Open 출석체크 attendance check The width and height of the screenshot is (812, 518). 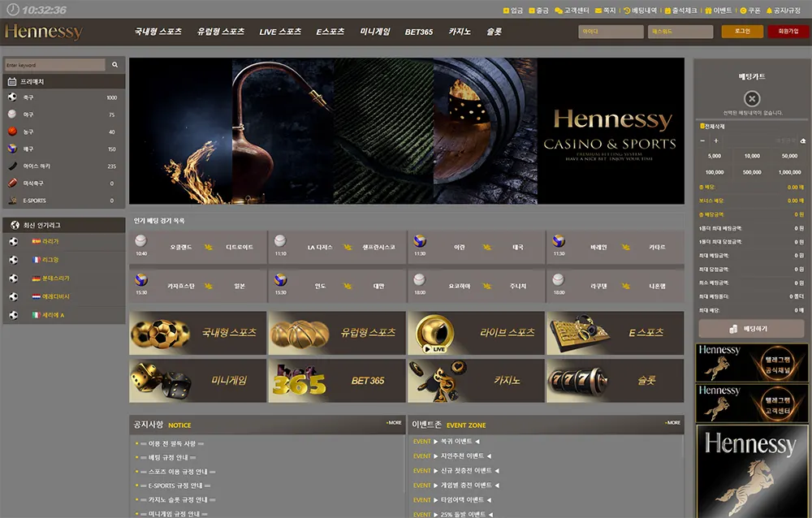(x=681, y=11)
